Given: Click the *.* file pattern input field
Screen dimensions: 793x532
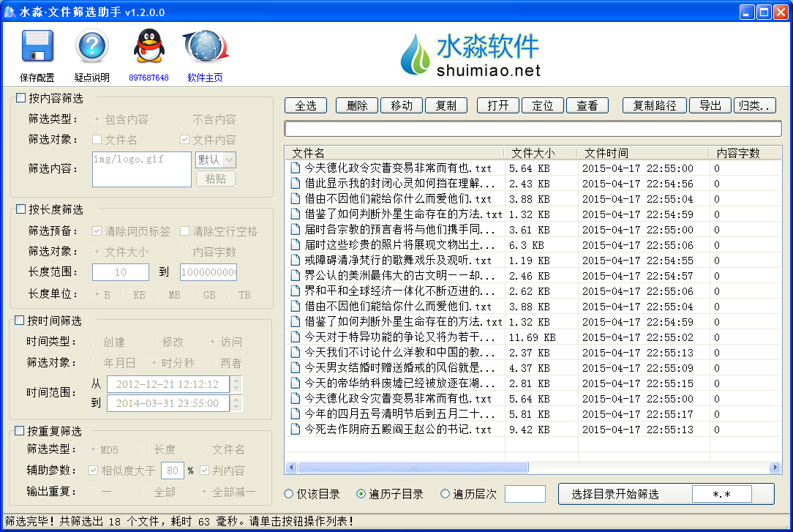Looking at the screenshot, I should pyautogui.click(x=722, y=493).
